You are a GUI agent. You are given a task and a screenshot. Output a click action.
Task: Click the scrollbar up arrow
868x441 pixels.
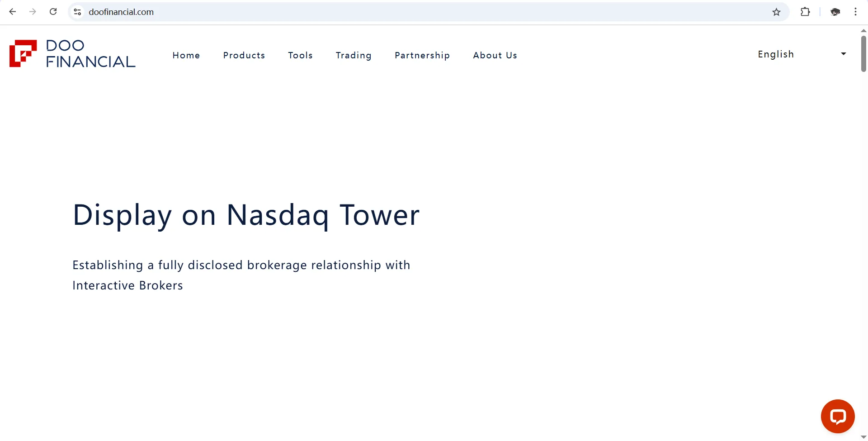[x=863, y=30]
